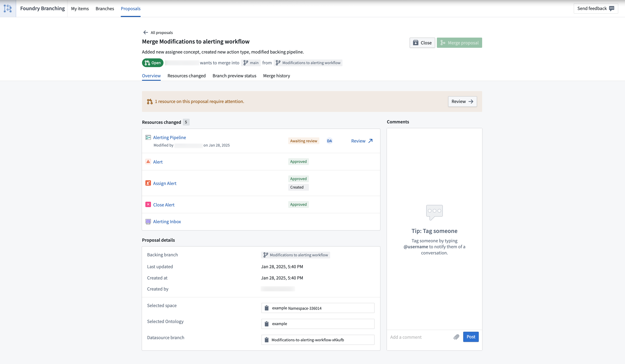Toggle the Assign Alert Created status badge
625x364 pixels.
pos(297,187)
